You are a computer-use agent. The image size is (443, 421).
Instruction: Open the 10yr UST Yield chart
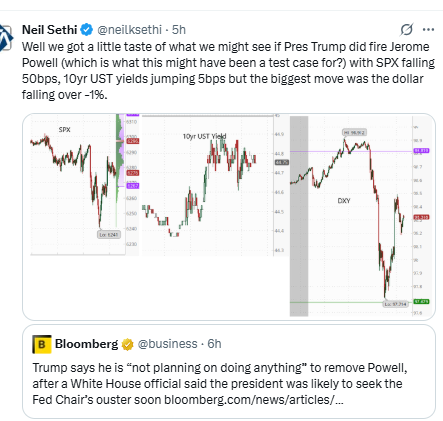click(211, 185)
